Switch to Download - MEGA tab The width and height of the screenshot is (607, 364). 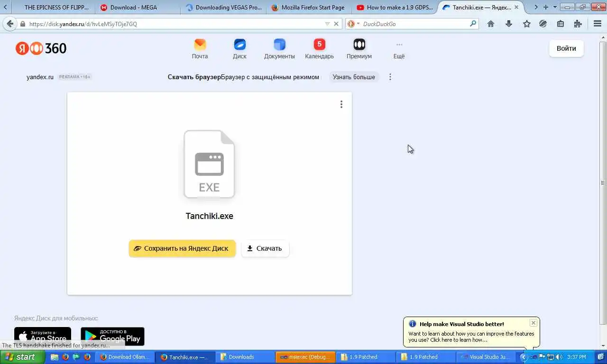pyautogui.click(x=138, y=7)
